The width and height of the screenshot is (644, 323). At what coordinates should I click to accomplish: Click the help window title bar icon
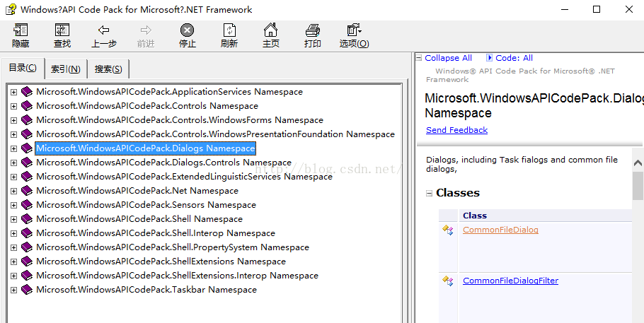tap(11, 9)
